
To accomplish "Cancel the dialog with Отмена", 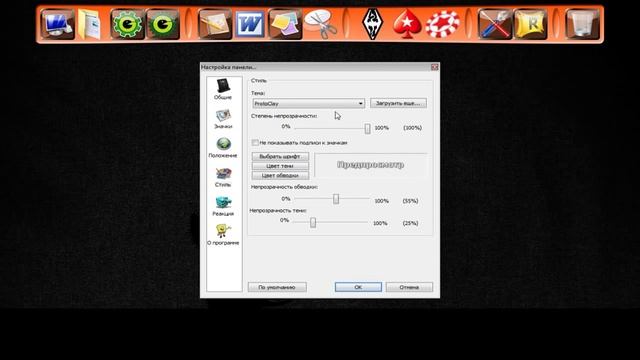I will point(409,287).
